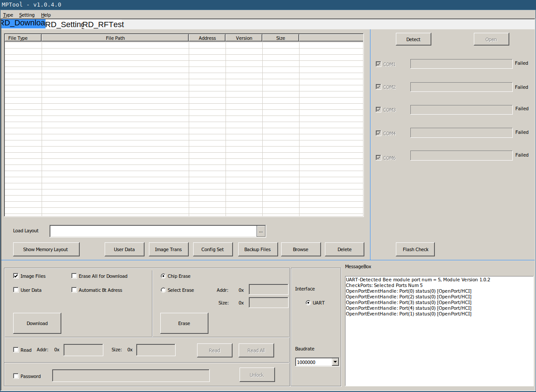
Task: Enable the Password checkbox
Action: click(x=16, y=376)
